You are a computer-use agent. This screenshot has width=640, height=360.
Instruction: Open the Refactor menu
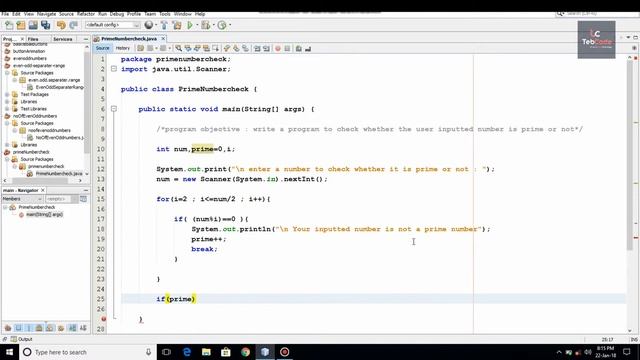(86, 14)
